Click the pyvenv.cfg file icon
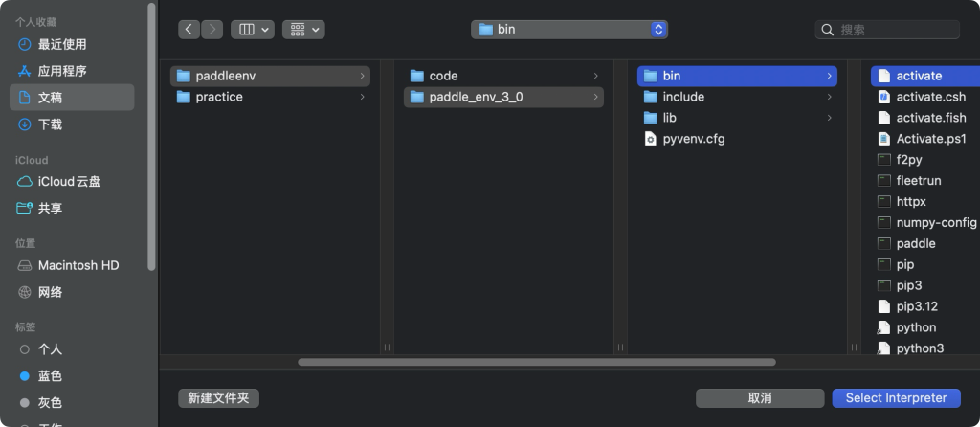Viewport: 980px width, 427px height. 651,139
